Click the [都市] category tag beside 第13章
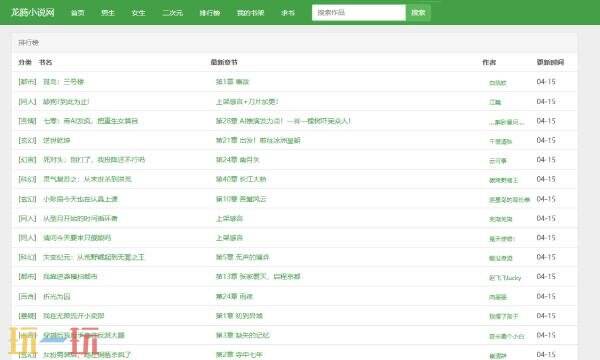The height and width of the screenshot is (360, 600). pyautogui.click(x=28, y=276)
